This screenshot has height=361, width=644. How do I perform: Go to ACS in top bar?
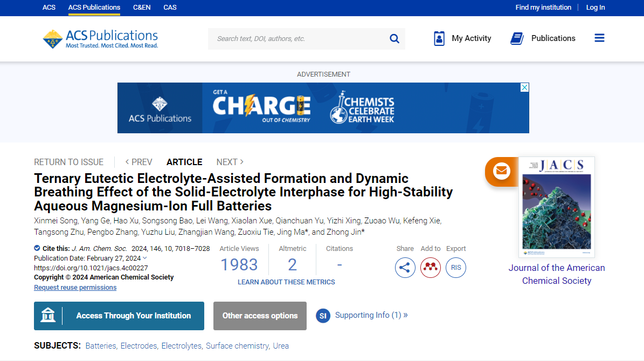click(x=49, y=8)
